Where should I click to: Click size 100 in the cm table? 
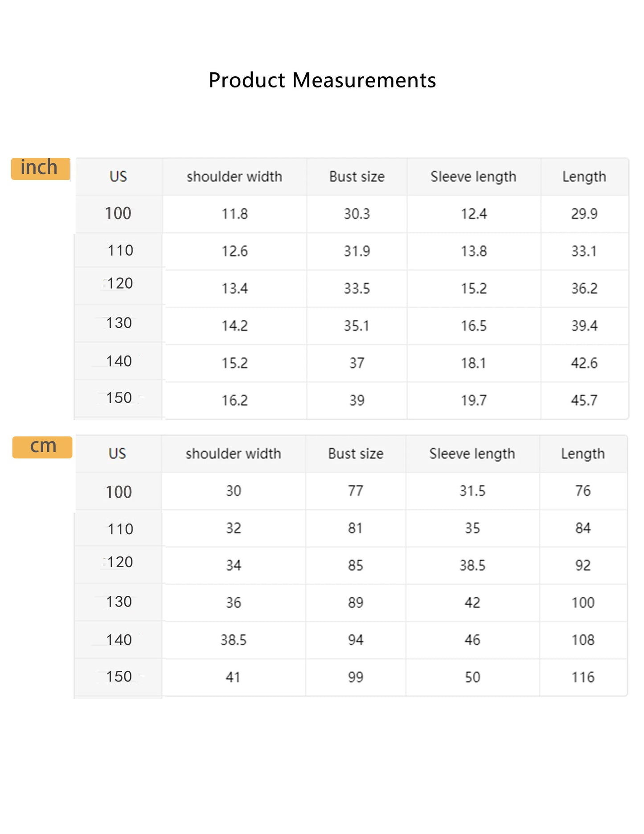119,492
